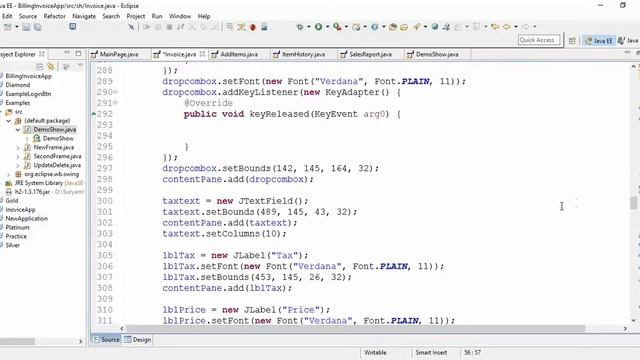Open the Run menu
640x360 pixels.
[x=157, y=16]
